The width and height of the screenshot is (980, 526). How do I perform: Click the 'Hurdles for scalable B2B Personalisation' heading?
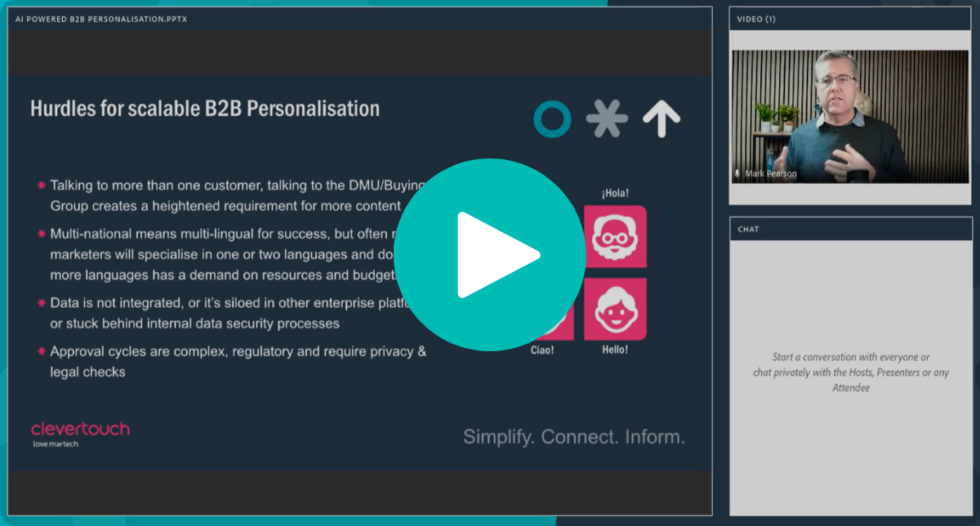205,109
